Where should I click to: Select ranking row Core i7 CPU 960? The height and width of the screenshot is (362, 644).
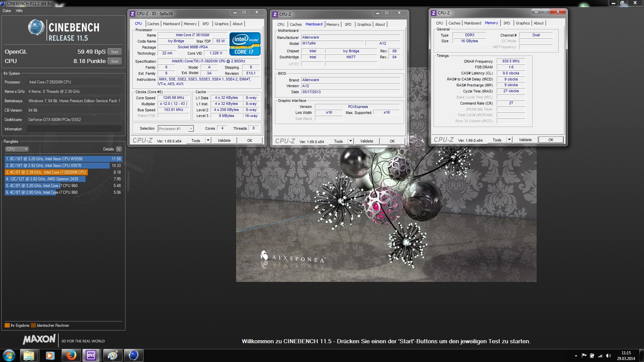[63, 186]
